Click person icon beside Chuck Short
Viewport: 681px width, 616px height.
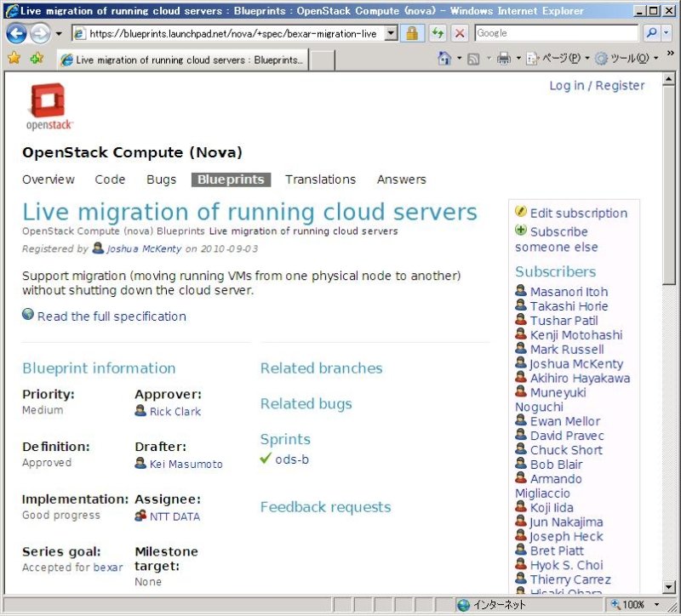[x=521, y=448]
